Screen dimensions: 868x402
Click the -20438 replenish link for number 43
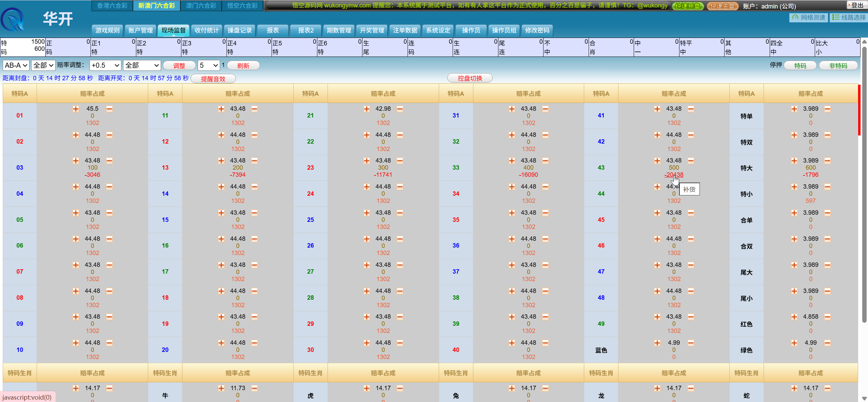[674, 175]
